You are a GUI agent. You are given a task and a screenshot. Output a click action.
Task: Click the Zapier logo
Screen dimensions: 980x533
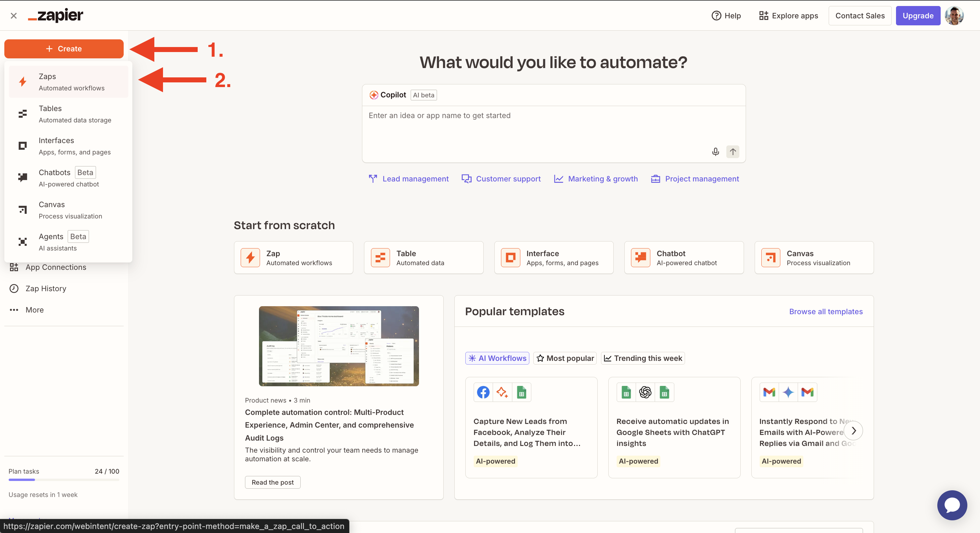tap(56, 16)
